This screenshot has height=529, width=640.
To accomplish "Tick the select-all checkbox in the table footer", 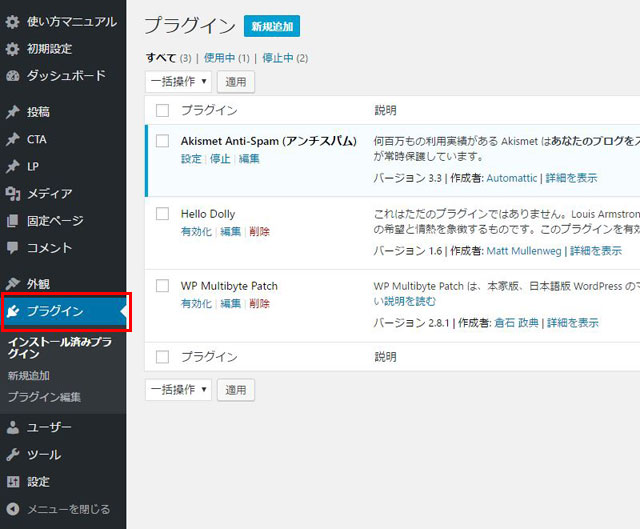I will (x=162, y=357).
